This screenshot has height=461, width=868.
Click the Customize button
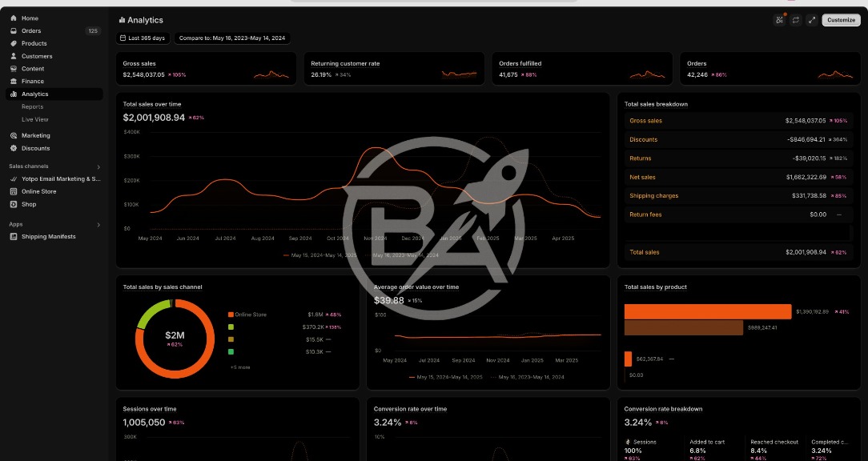(841, 20)
